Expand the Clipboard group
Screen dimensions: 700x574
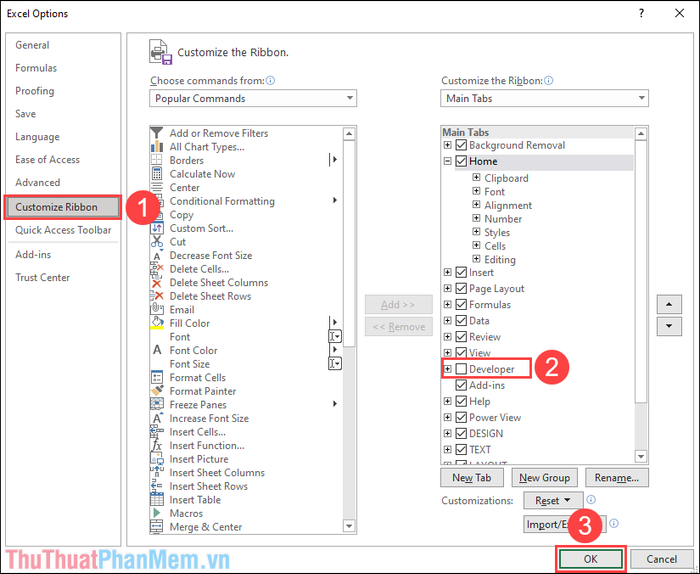point(476,178)
